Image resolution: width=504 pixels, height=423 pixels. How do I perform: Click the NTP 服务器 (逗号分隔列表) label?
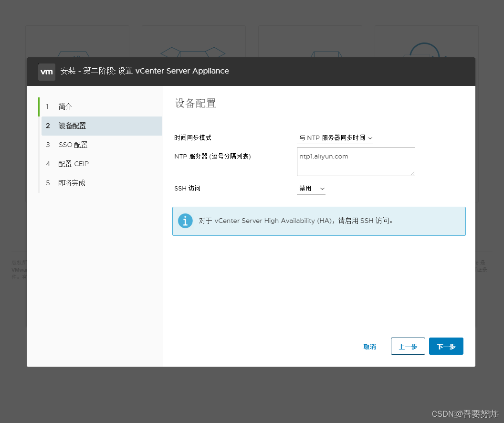[212, 157]
